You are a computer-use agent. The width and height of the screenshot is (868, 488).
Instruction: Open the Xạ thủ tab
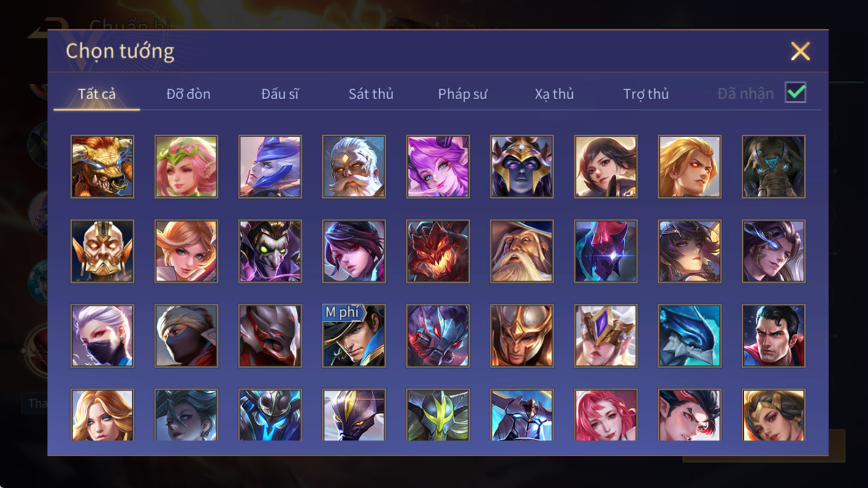pyautogui.click(x=554, y=94)
